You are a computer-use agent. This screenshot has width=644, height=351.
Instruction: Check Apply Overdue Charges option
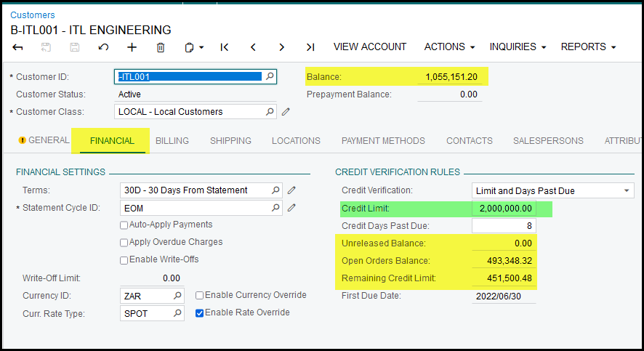124,243
